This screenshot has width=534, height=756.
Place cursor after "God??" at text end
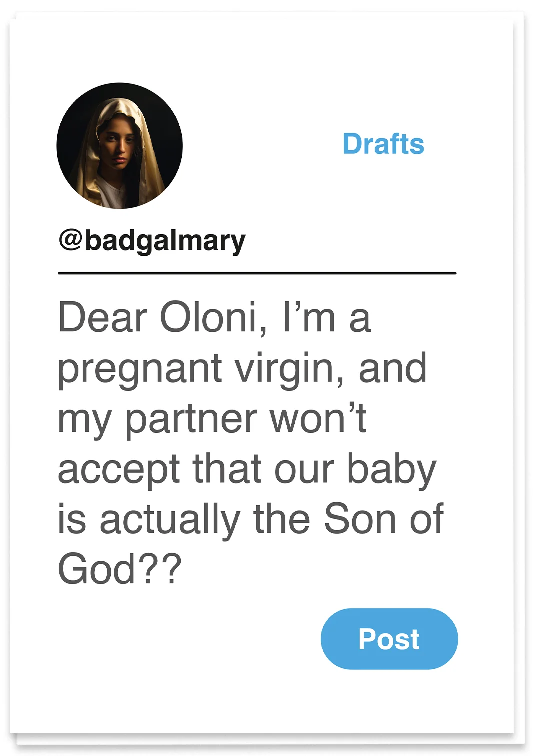tap(182, 569)
